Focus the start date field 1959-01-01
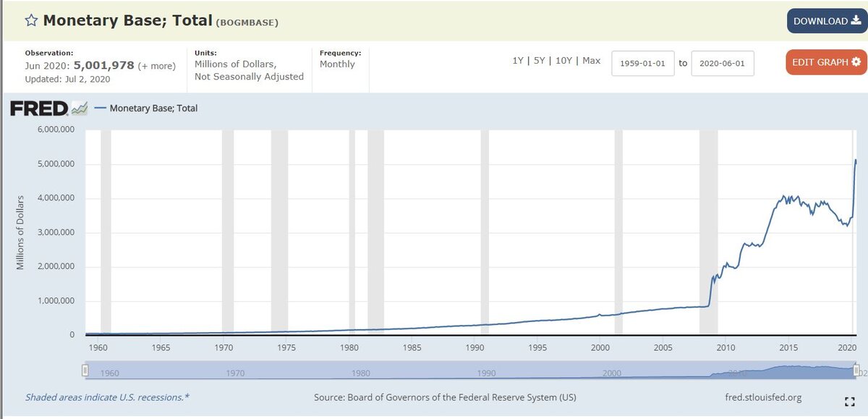 point(643,64)
